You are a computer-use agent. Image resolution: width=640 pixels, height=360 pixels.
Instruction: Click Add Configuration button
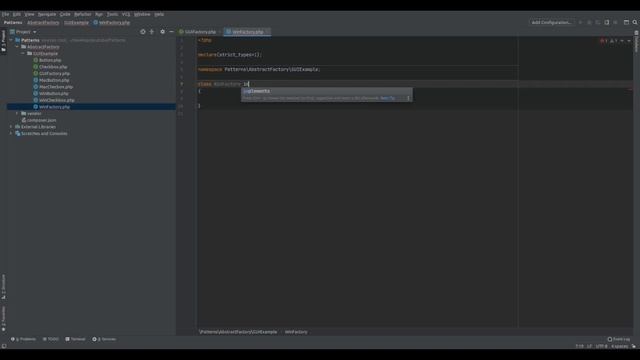(x=551, y=22)
